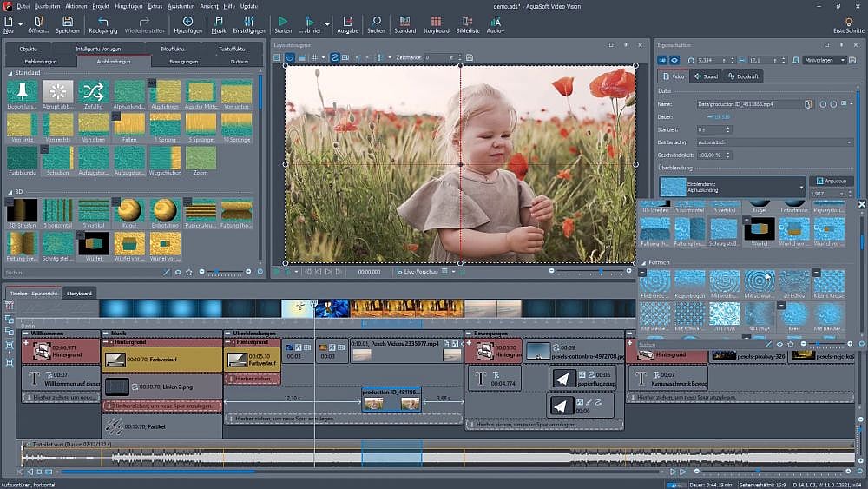The width and height of the screenshot is (868, 489).
Task: Switch to the Sound tab in properties
Action: (x=707, y=76)
